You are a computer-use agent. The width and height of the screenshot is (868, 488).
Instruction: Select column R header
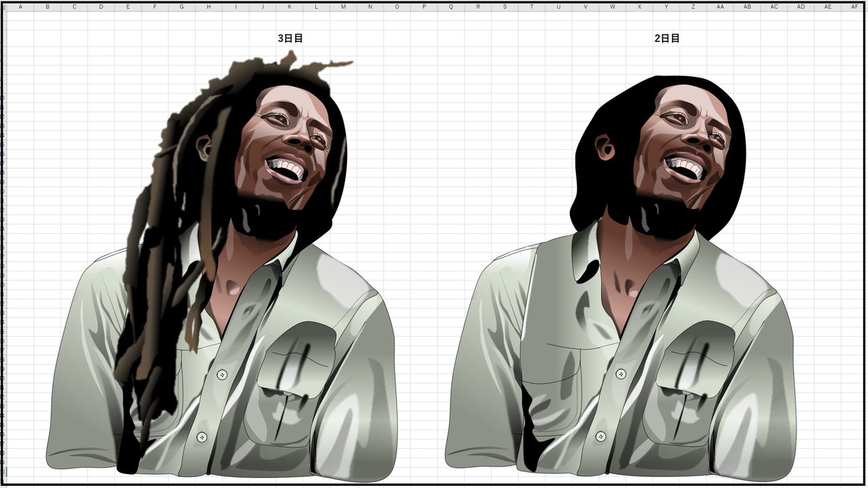(477, 7)
